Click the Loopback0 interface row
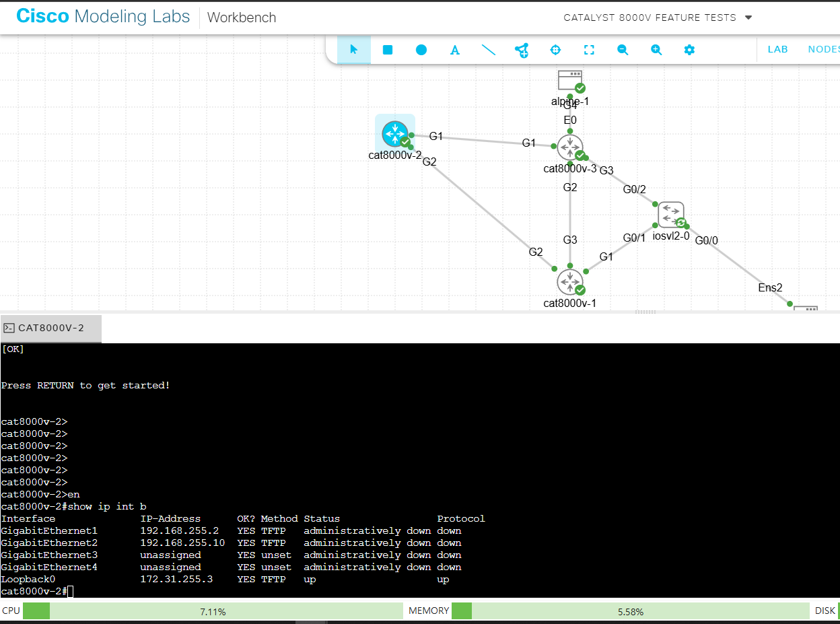Screen dimensions: 840x624 tap(225, 579)
